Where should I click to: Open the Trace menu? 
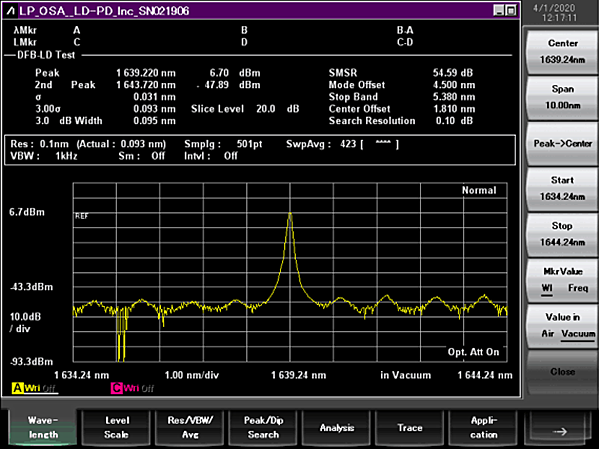[x=410, y=427]
